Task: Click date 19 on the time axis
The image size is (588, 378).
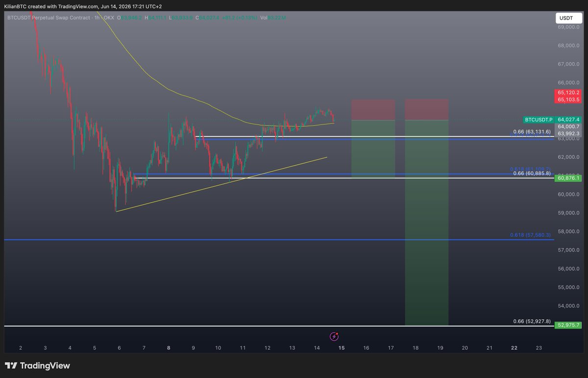Action: pyautogui.click(x=440, y=348)
